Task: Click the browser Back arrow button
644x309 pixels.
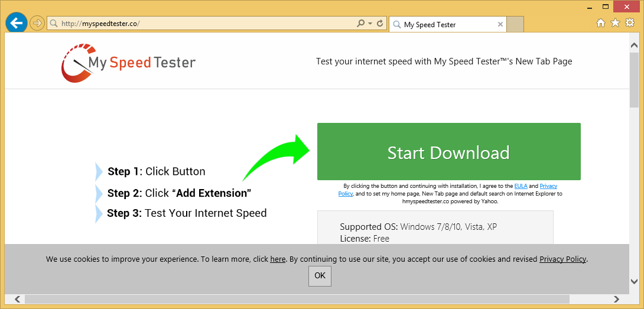Action: click(16, 24)
